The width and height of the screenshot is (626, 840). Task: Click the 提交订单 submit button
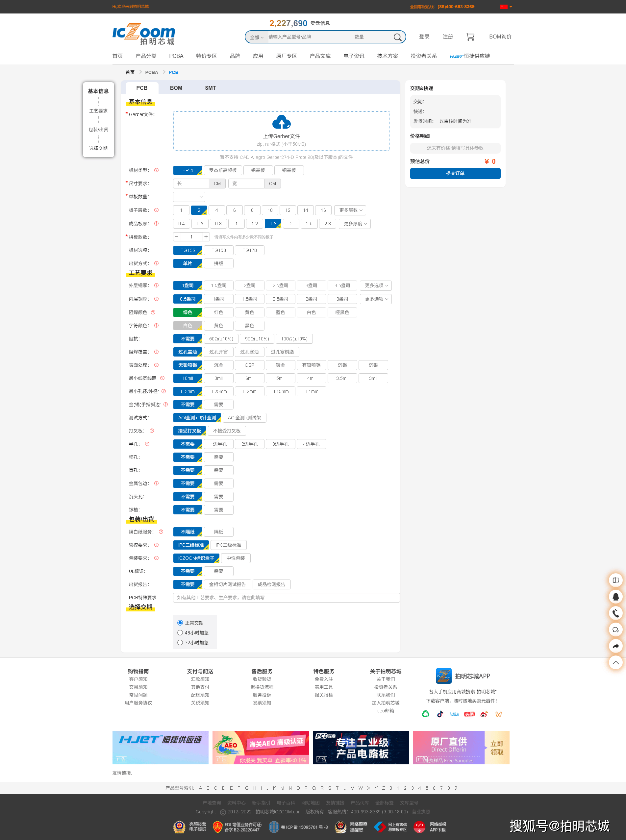click(455, 173)
